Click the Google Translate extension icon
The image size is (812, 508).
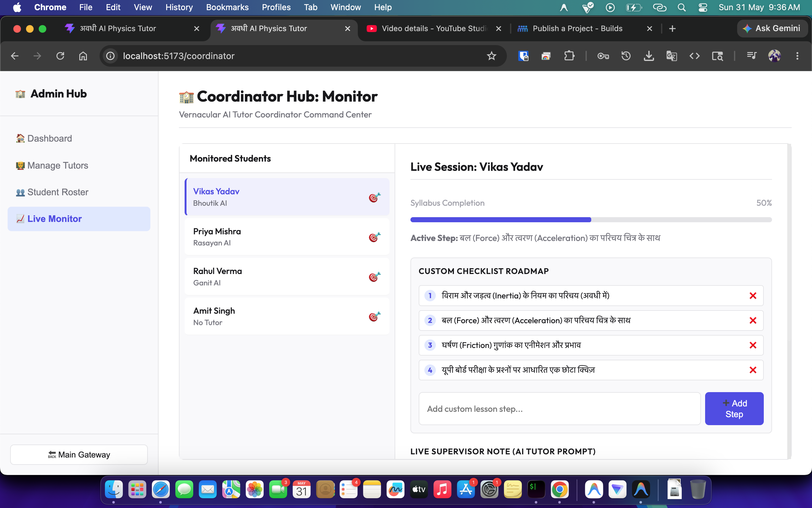coord(671,56)
